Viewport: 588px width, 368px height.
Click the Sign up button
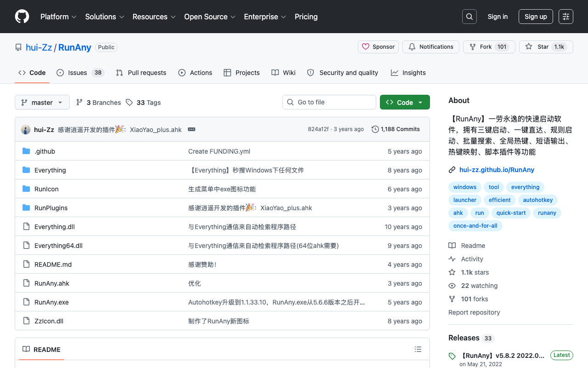click(x=536, y=17)
